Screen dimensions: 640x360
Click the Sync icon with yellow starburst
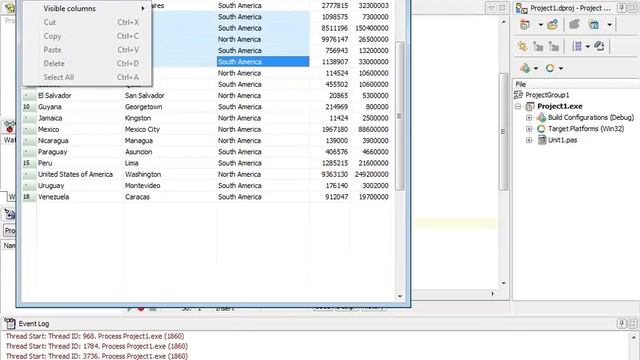(522, 47)
